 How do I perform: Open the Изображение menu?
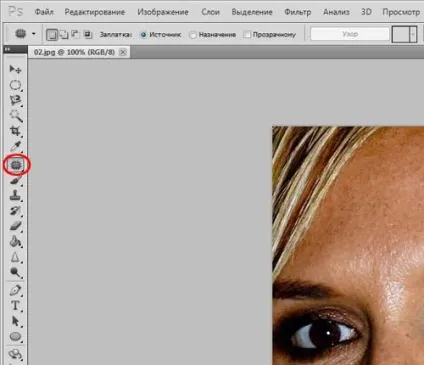click(x=163, y=12)
